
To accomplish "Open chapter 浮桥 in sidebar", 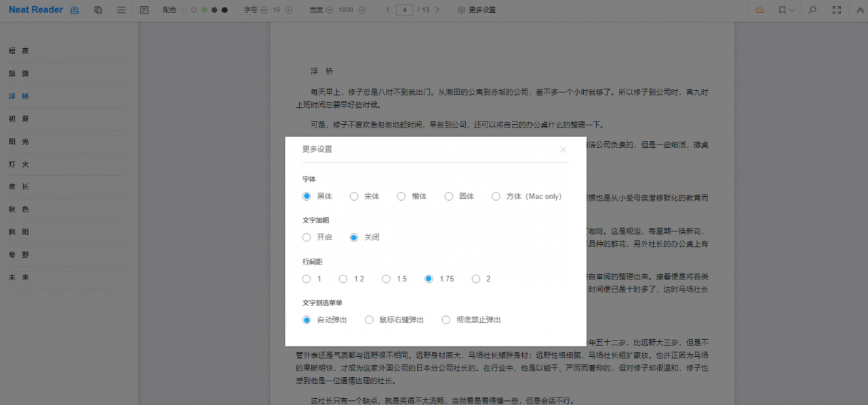I will (x=19, y=96).
